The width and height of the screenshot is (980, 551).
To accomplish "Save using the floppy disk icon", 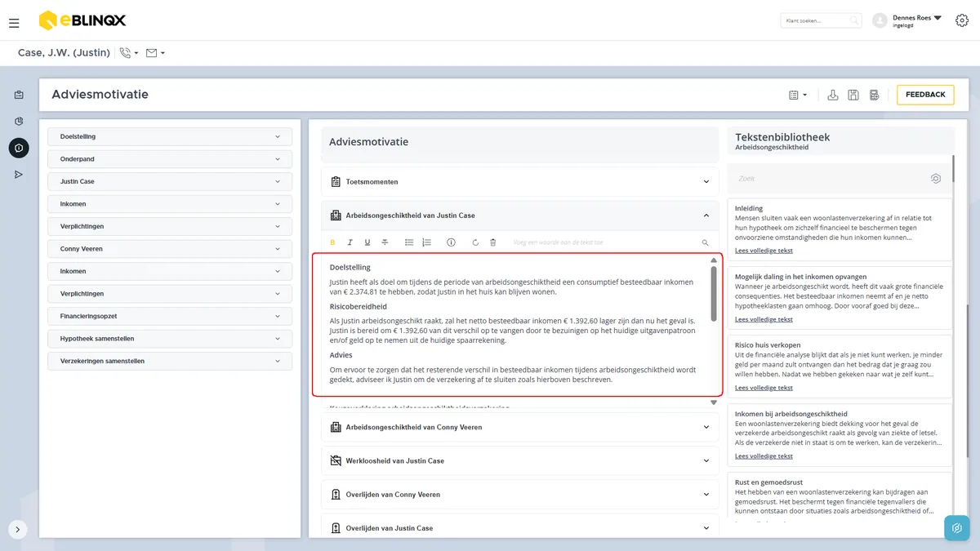I will [853, 95].
